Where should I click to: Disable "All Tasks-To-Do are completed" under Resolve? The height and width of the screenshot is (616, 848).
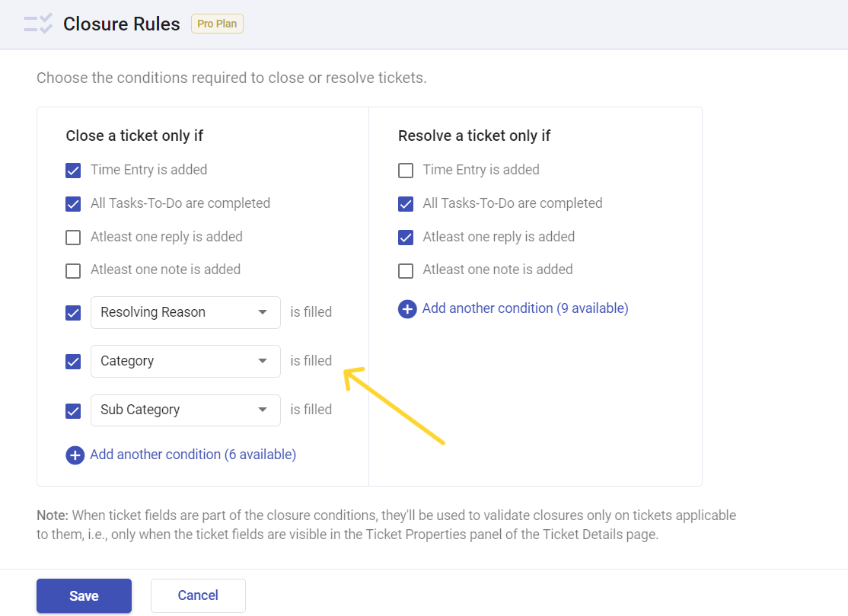click(406, 203)
